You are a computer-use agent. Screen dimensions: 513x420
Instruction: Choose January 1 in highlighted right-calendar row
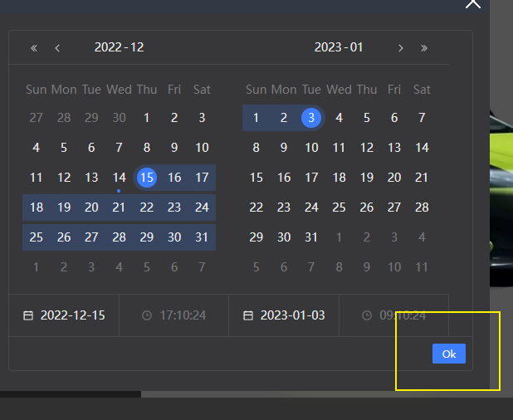point(256,118)
